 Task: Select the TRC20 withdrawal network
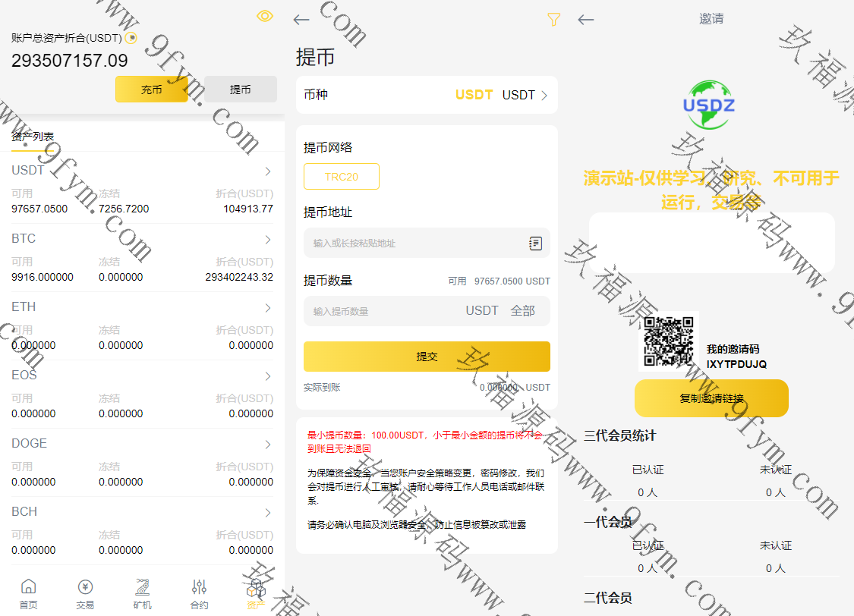coord(341,177)
